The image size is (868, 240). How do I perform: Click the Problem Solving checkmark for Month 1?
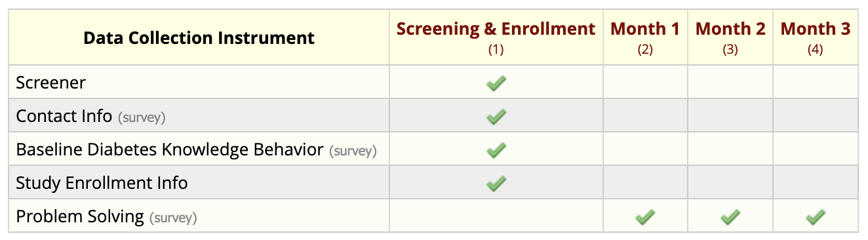click(645, 216)
